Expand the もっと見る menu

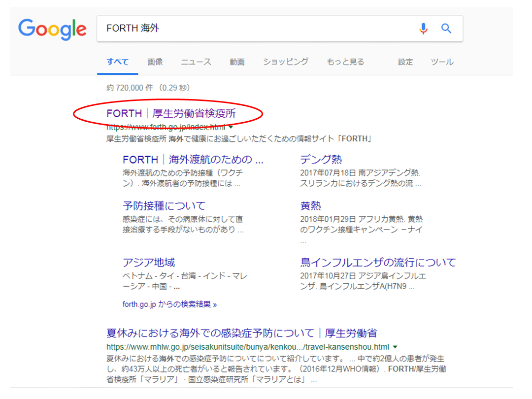pos(345,62)
